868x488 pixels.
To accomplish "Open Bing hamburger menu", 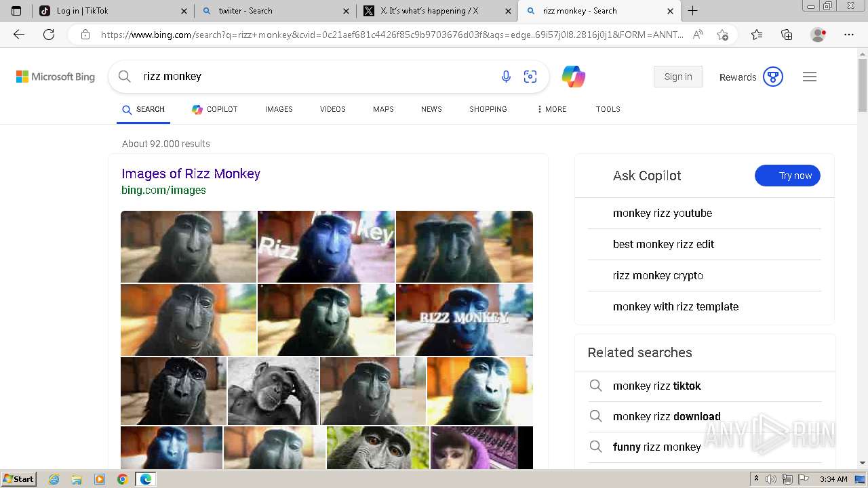I will pyautogui.click(x=810, y=77).
